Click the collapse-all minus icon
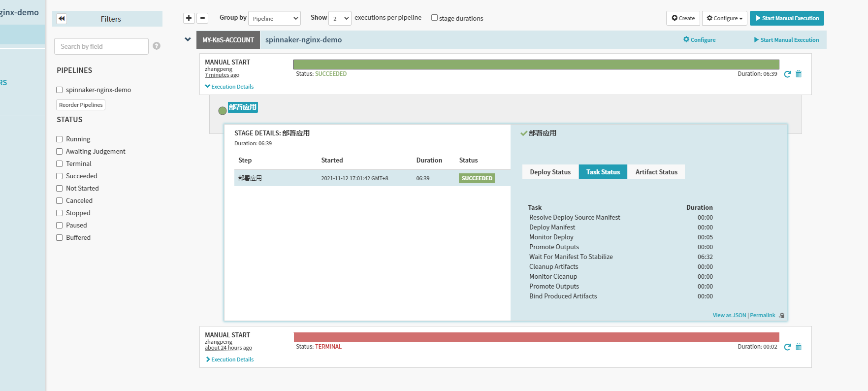Image resolution: width=868 pixels, height=391 pixels. tap(202, 18)
